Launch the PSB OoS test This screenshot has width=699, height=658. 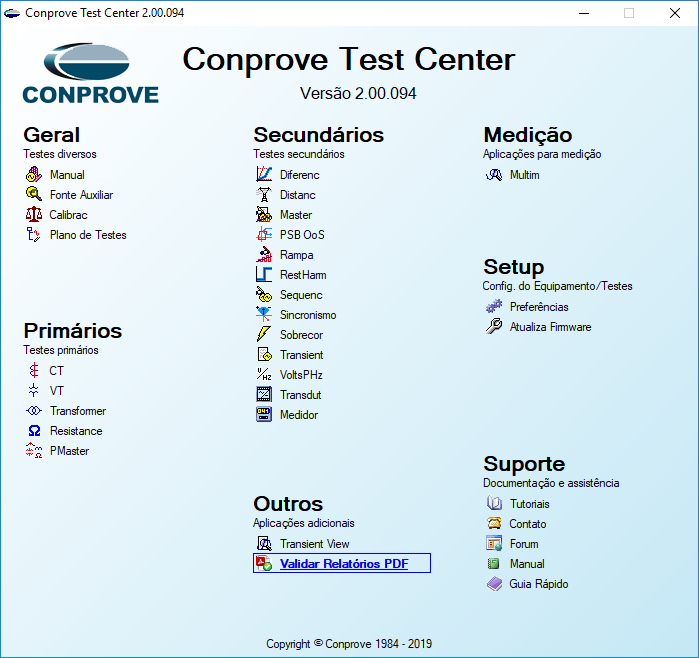coord(302,235)
